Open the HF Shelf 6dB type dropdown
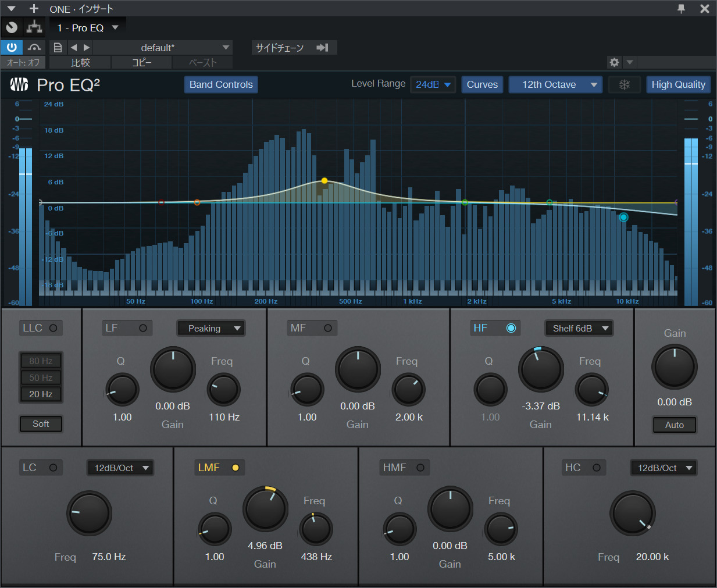Viewport: 717px width, 588px height. [x=579, y=329]
